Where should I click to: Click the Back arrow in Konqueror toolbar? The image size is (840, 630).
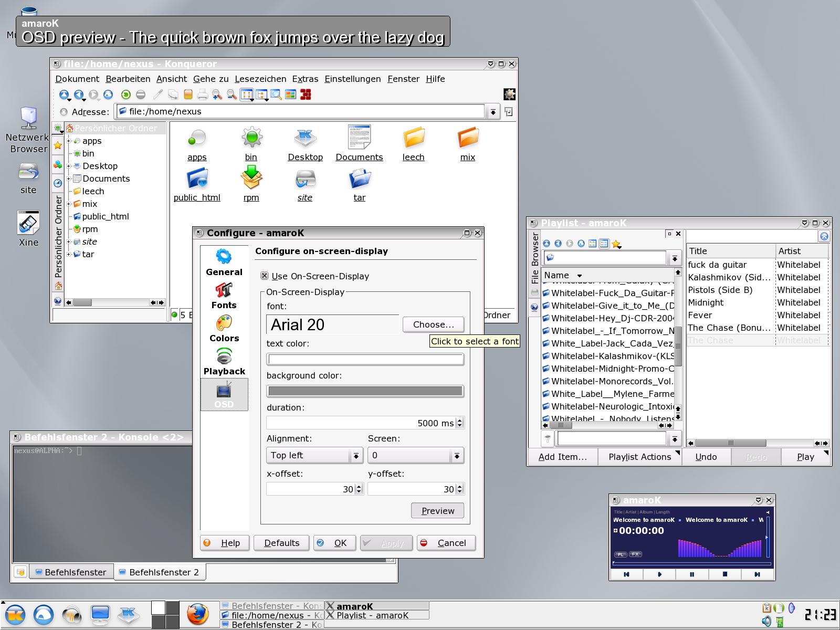point(79,94)
